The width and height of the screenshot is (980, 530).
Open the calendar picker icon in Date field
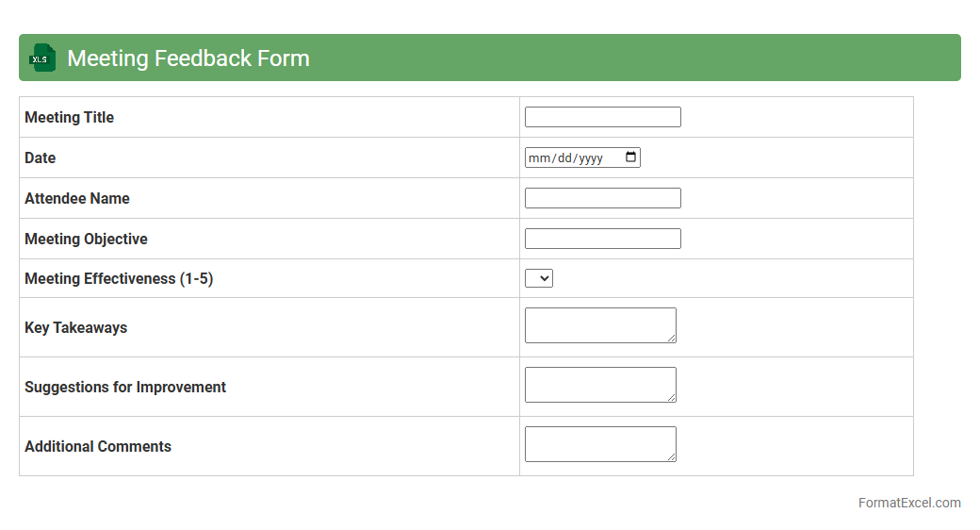(x=630, y=157)
